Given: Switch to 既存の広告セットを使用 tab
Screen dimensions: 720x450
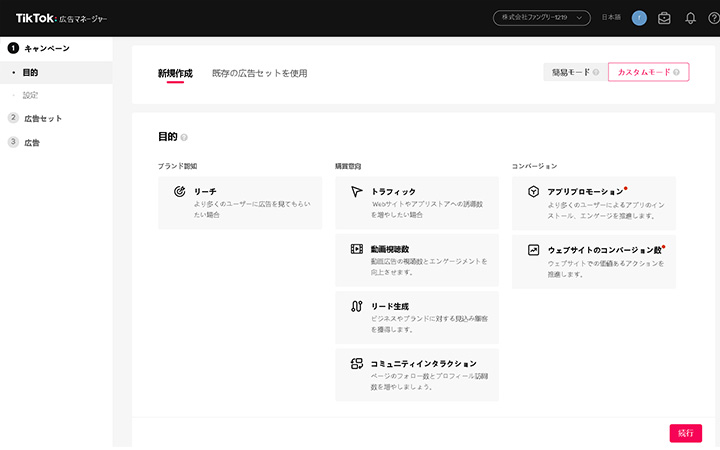Looking at the screenshot, I should point(259,73).
